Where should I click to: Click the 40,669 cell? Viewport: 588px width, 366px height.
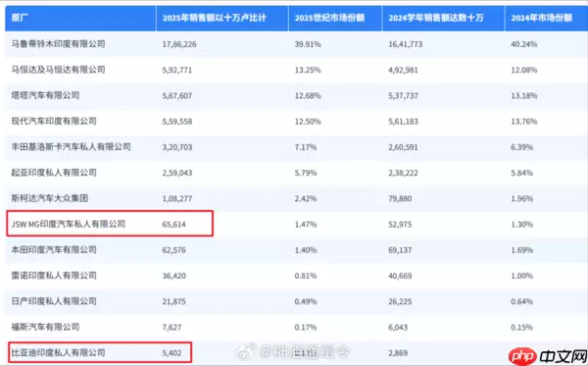(x=400, y=276)
